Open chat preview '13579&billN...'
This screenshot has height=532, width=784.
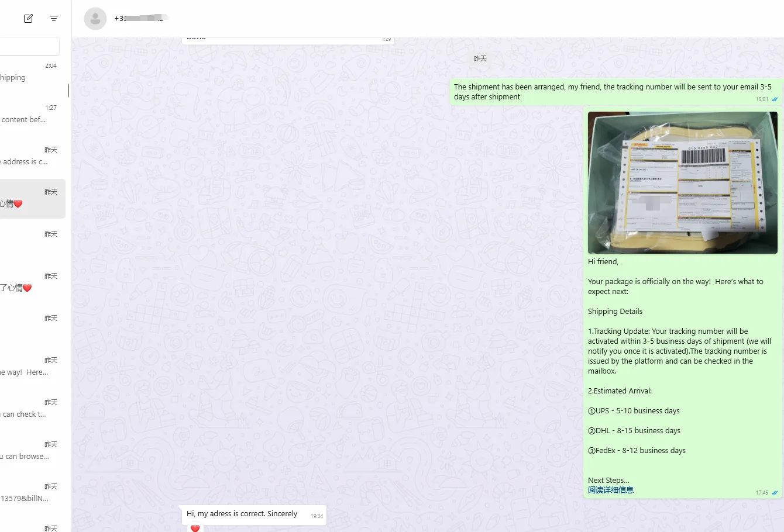(x=25, y=498)
